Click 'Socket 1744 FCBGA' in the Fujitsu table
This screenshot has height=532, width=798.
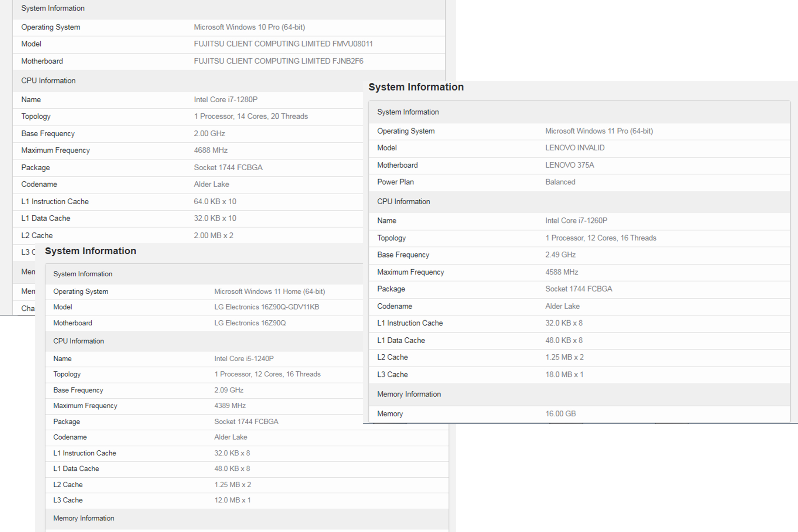228,168
